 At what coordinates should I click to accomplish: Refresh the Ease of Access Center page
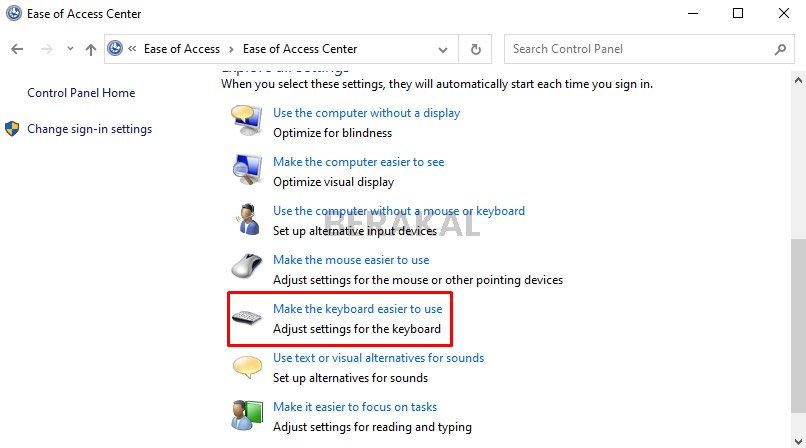pyautogui.click(x=476, y=49)
